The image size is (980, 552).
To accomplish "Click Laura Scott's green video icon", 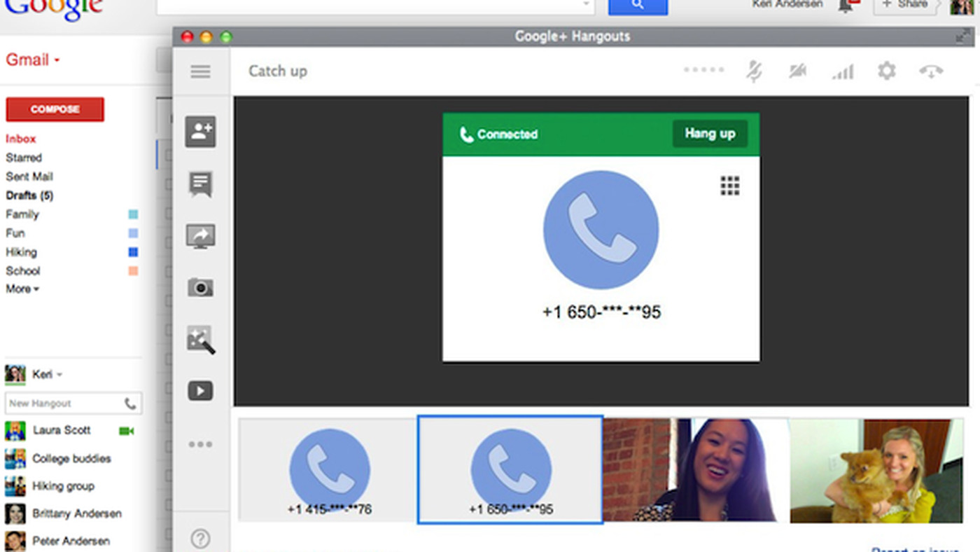I will click(127, 431).
